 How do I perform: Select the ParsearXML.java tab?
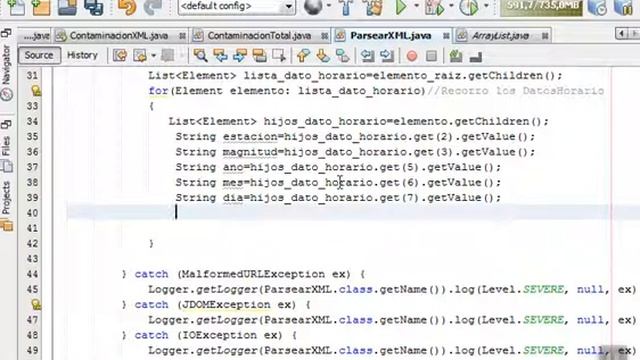pyautogui.click(x=391, y=36)
